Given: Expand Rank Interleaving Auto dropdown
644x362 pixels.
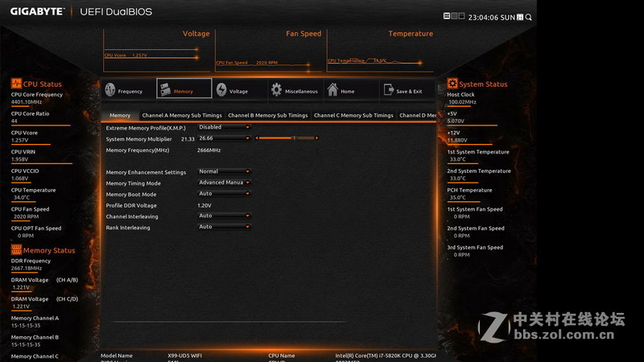Looking at the screenshot, I should click(x=225, y=227).
